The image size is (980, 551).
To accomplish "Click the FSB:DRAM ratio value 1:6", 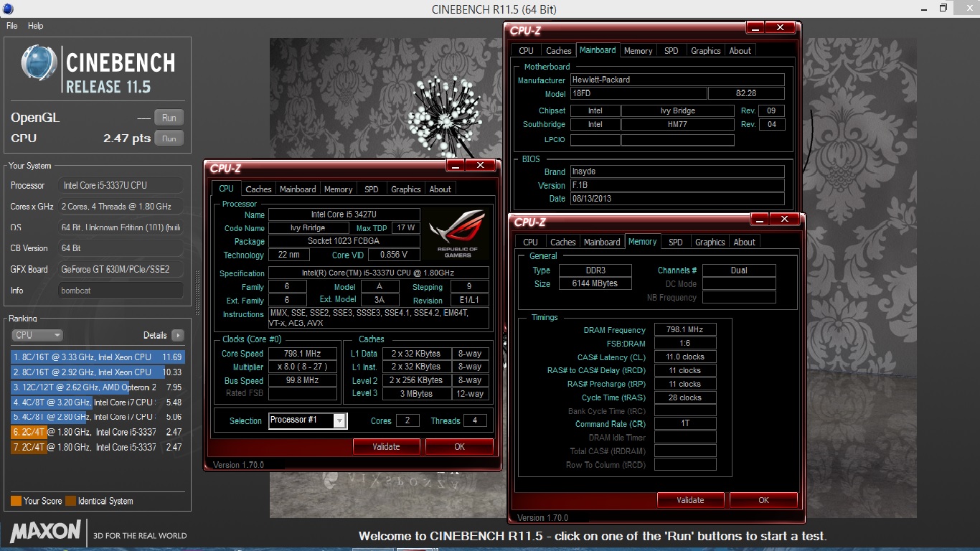I will click(685, 343).
